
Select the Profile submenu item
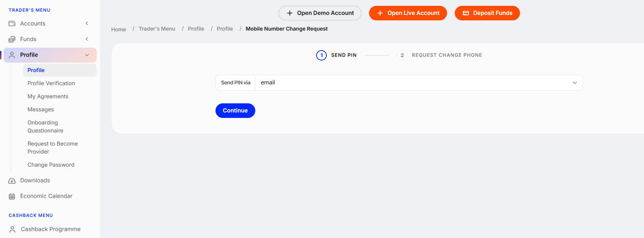[60, 70]
